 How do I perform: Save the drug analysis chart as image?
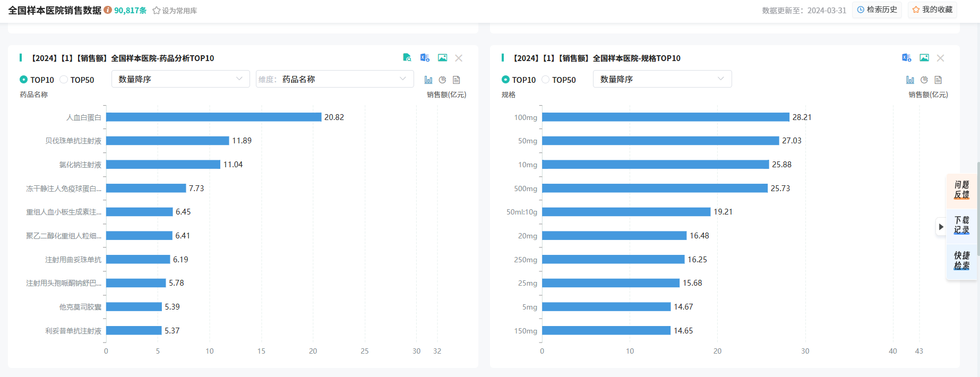click(442, 58)
